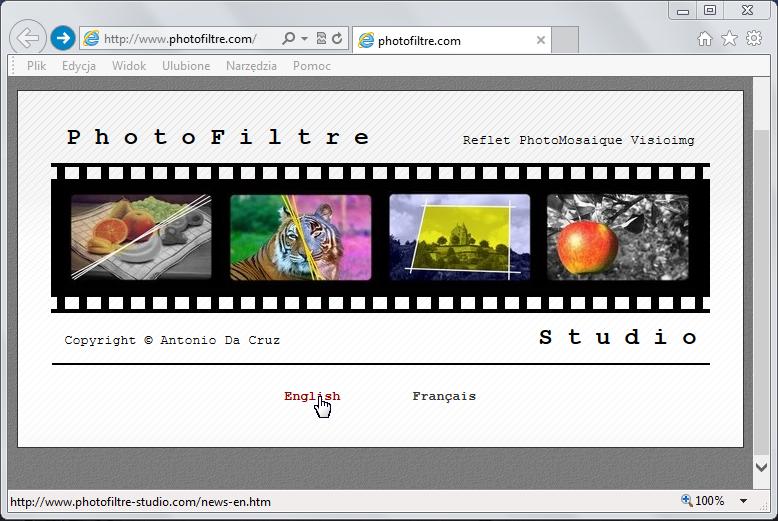This screenshot has width=778, height=521.
Task: Open the Widok menu
Action: tap(129, 66)
